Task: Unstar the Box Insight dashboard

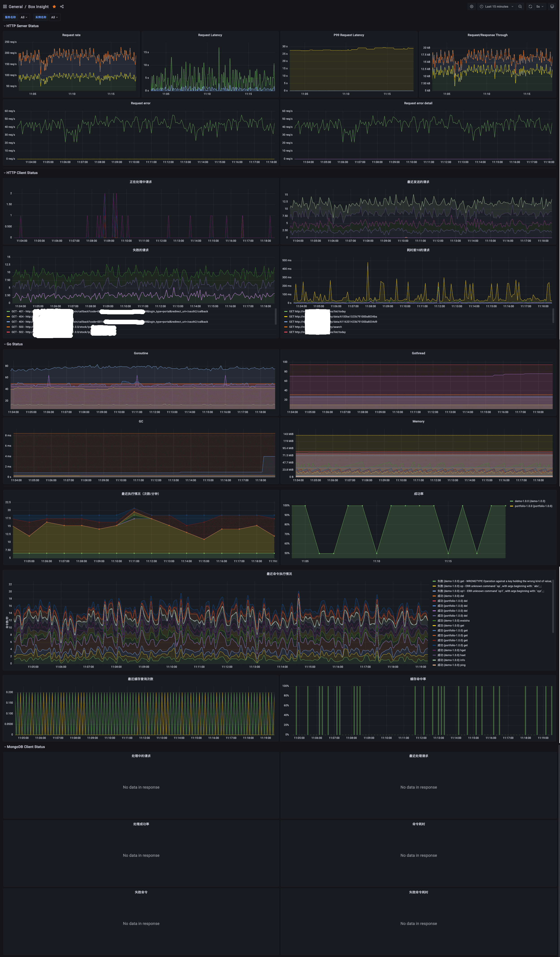Action: (x=54, y=7)
